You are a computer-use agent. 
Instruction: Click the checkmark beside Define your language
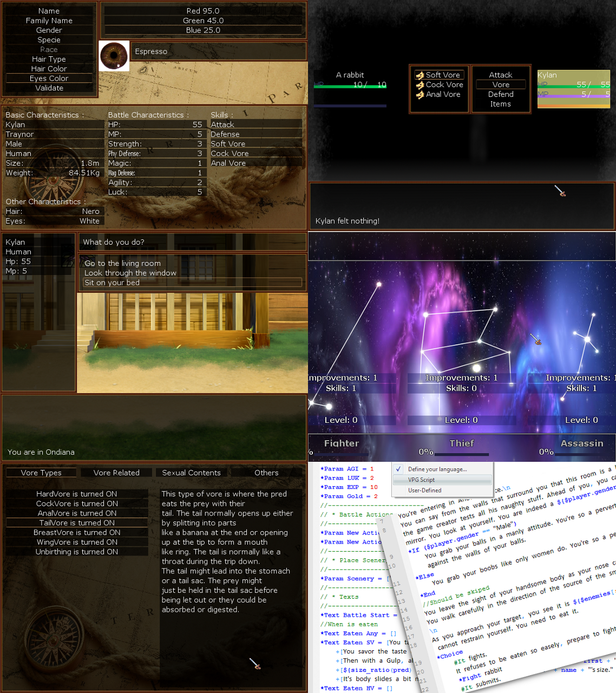click(x=399, y=469)
